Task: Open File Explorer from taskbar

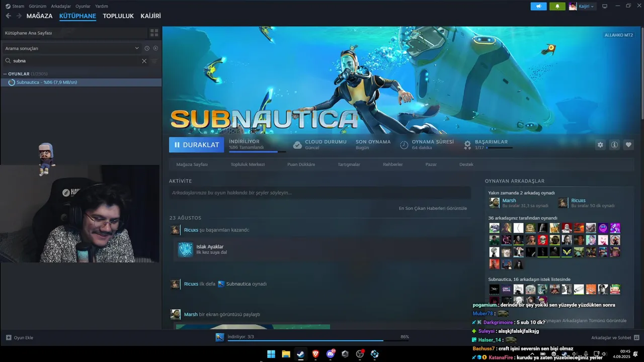Action: click(x=286, y=354)
